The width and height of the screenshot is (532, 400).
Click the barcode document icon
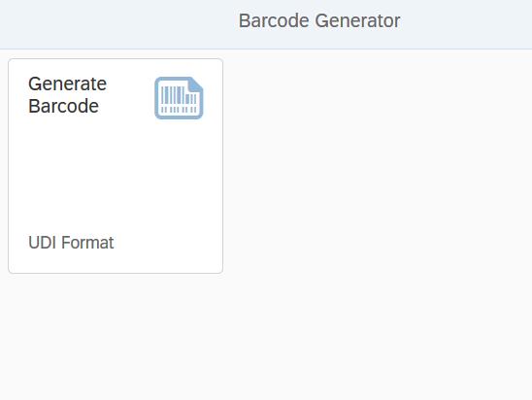click(x=179, y=98)
